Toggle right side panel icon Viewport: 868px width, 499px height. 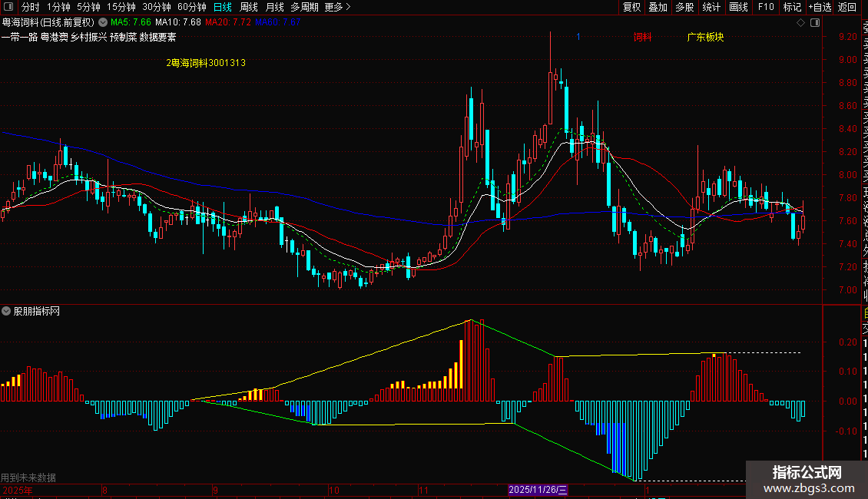[x=815, y=23]
